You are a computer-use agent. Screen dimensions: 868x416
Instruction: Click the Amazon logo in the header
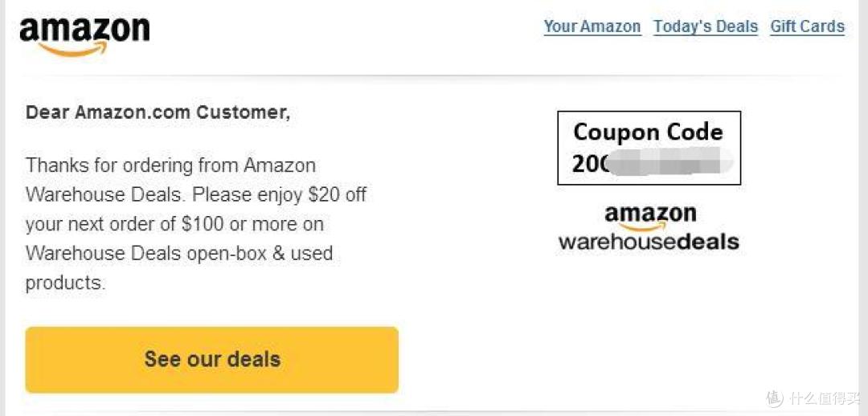[84, 36]
